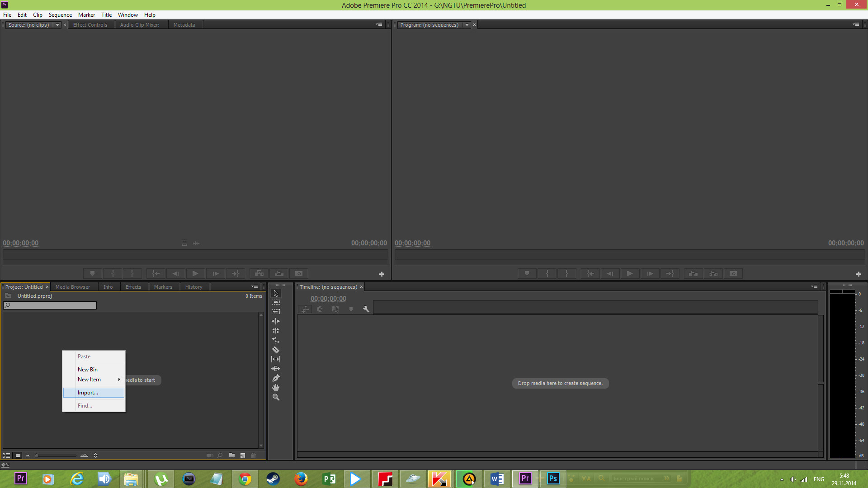Click Automate to Sequence icon in Project panel
Image resolution: width=868 pixels, height=488 pixels.
point(210,455)
